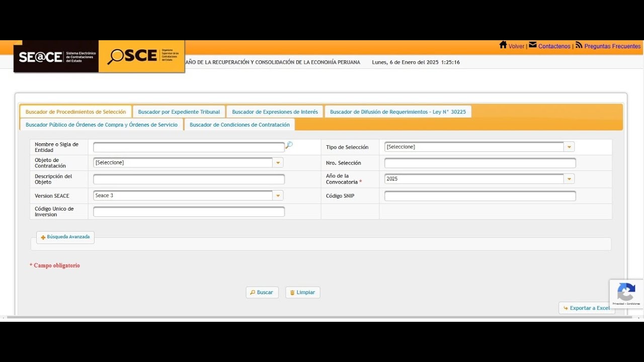The height and width of the screenshot is (362, 644).
Task: Switch to Buscador Público de Órdenes tab
Action: [x=102, y=125]
